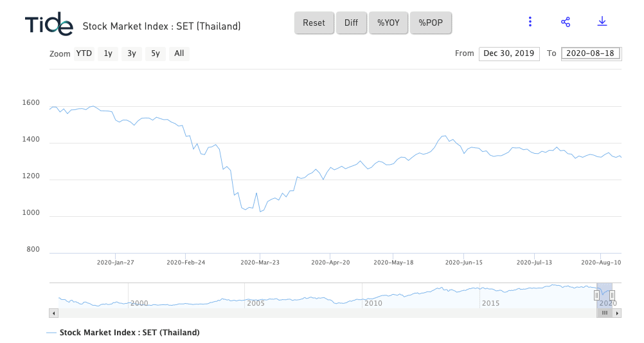Click the right navigator range handle
644x343 pixels.
coord(612,295)
